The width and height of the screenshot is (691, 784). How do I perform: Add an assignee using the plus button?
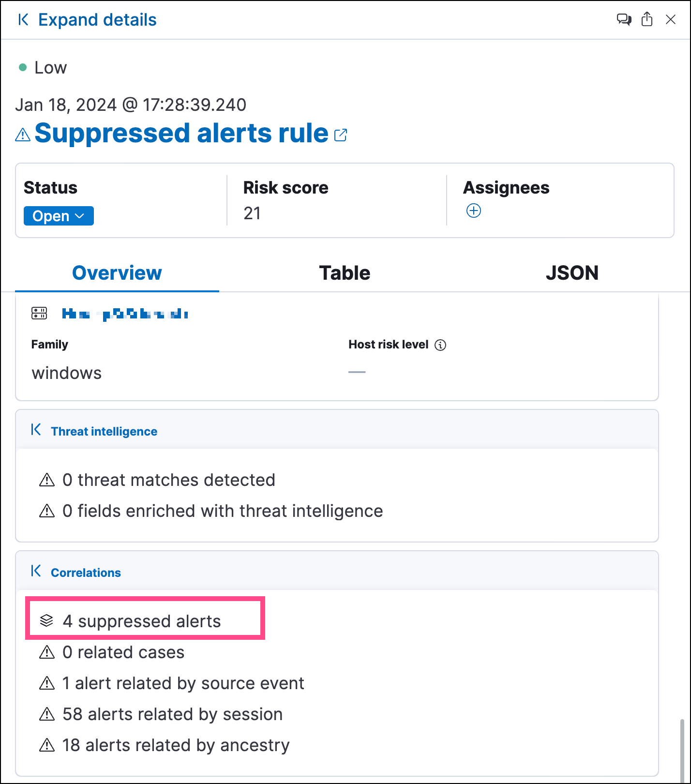(473, 211)
